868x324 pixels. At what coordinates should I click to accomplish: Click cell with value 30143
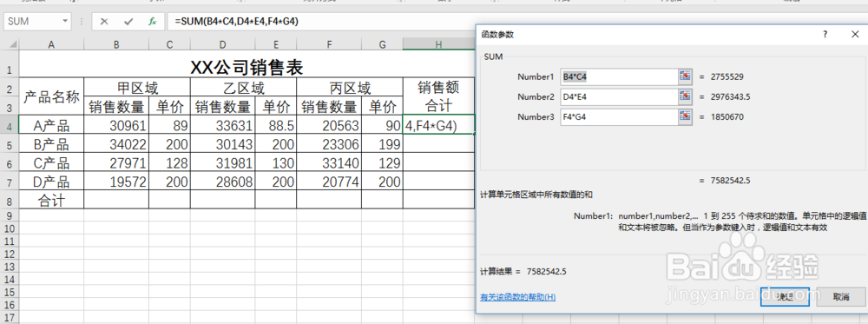point(222,144)
